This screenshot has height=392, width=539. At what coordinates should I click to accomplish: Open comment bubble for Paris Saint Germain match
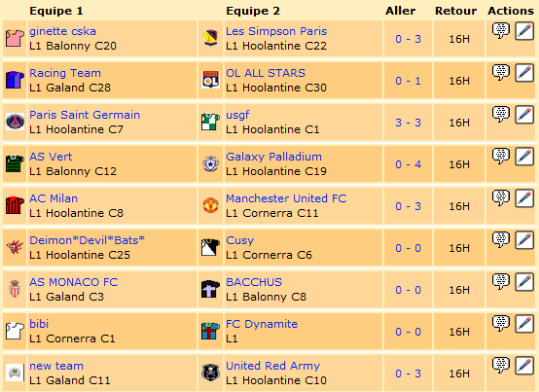pyautogui.click(x=501, y=115)
